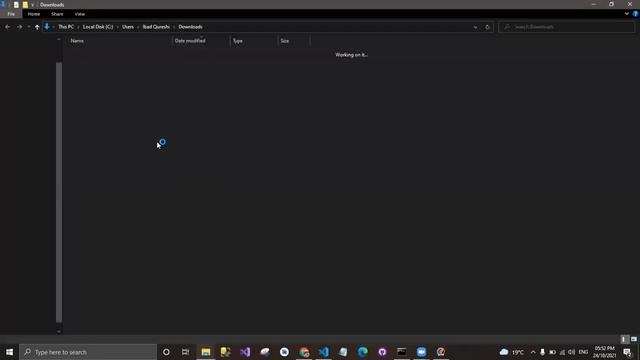Go up one folder level
The width and height of the screenshot is (640, 360).
(37, 27)
